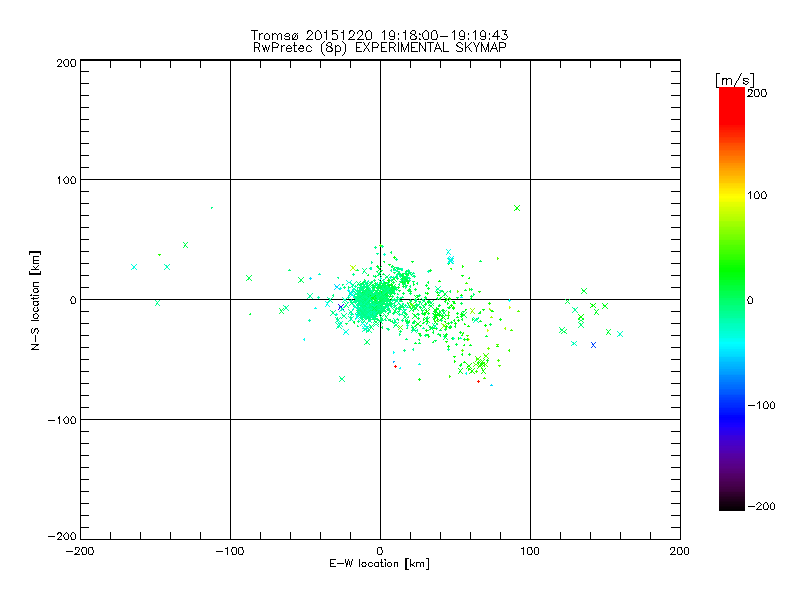800x600 pixels.
Task: Click the y-axis tick label '200' at top
Action: pos(67,63)
